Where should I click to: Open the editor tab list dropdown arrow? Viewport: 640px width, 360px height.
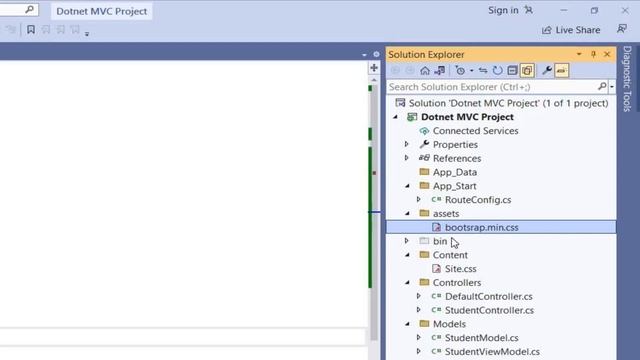click(364, 54)
